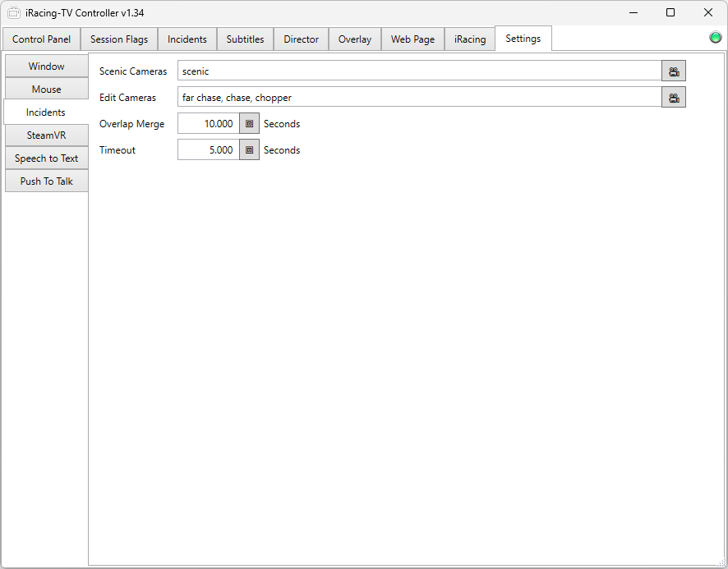Select Incidents settings in the sidebar
Image resolution: width=728 pixels, height=569 pixels.
46,112
